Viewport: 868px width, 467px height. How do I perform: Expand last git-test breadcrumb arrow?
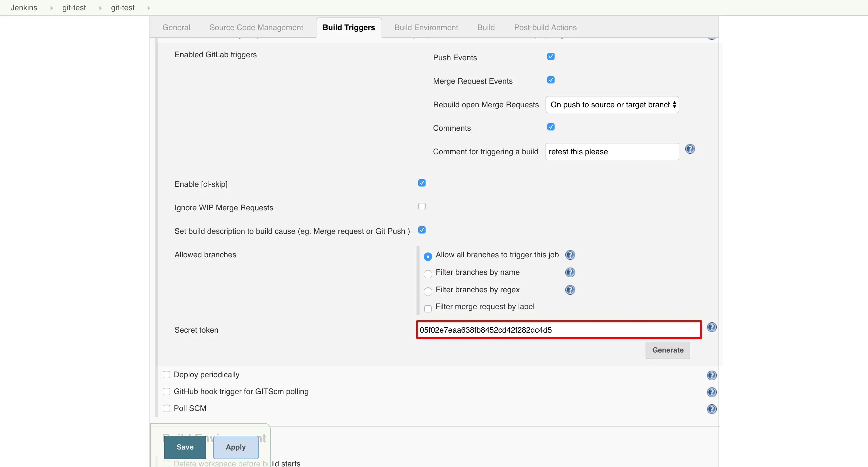[149, 8]
